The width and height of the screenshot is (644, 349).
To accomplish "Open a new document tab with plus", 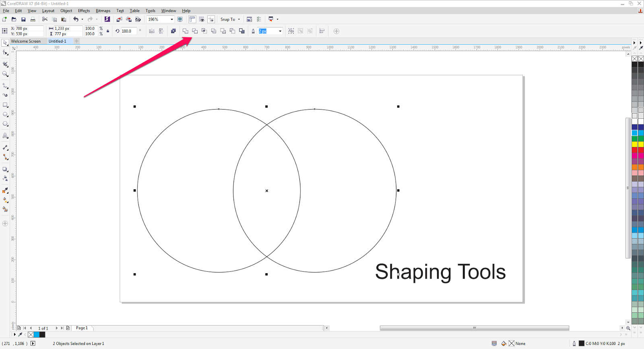I will (x=76, y=41).
